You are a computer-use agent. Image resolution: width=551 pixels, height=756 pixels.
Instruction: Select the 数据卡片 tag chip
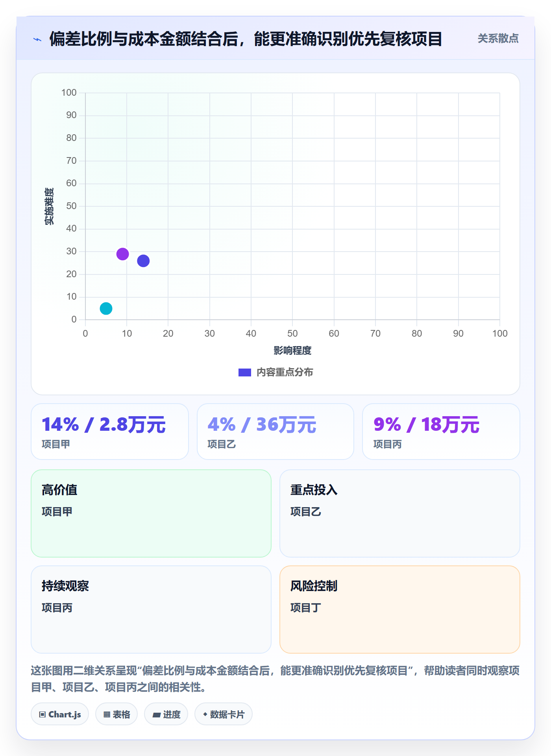point(224,714)
